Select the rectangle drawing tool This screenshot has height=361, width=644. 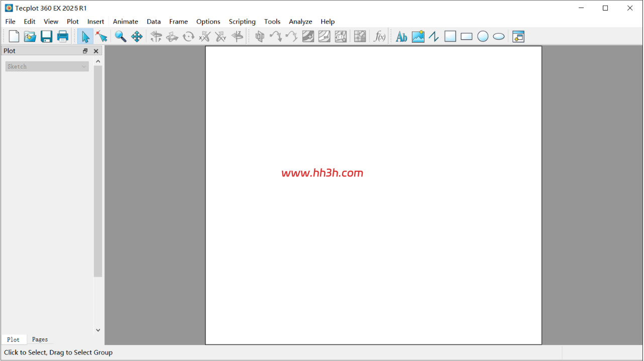click(x=467, y=36)
